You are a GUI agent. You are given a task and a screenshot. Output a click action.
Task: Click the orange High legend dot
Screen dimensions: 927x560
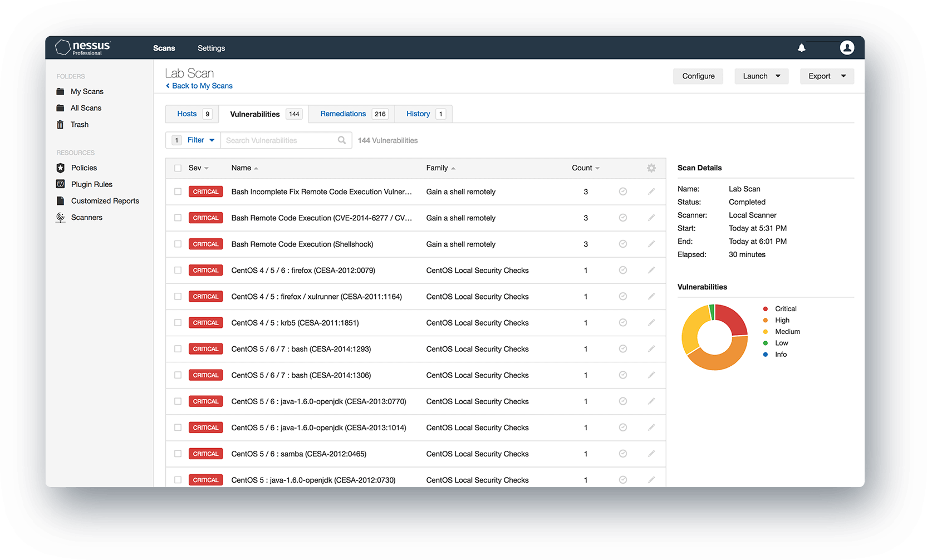(766, 320)
